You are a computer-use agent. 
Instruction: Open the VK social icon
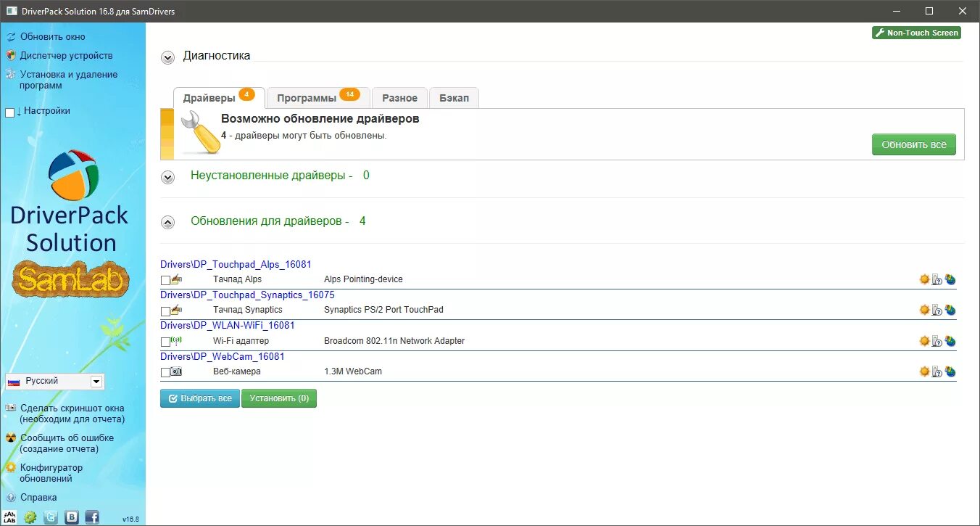[x=72, y=517]
